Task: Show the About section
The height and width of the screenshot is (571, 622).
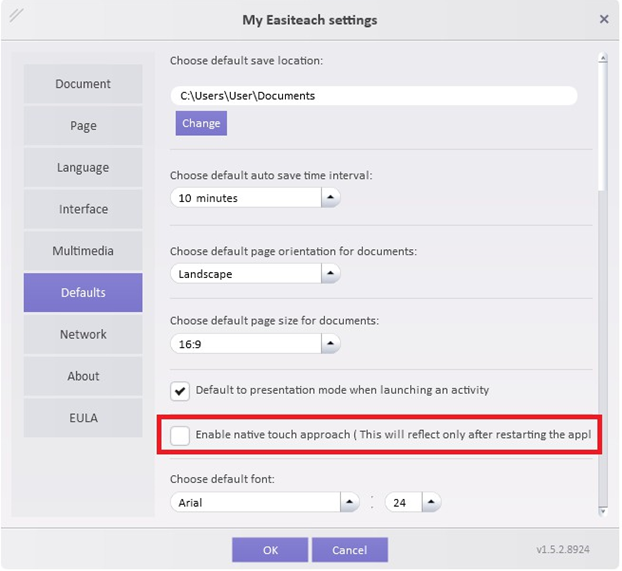Action: point(83,376)
